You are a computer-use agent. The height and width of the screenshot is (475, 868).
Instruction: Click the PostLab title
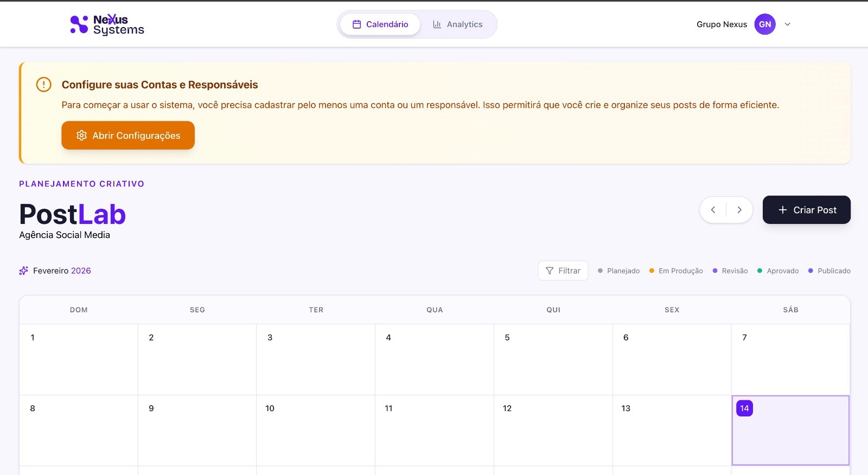pyautogui.click(x=73, y=214)
